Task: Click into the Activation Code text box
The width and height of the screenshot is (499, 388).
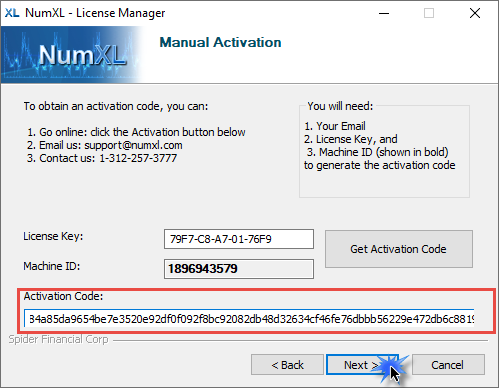Action: [249, 318]
